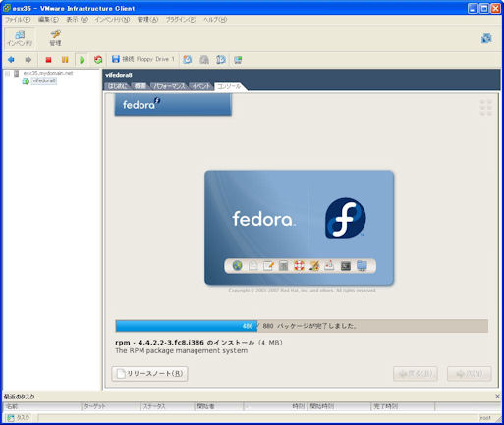Screen dimensions: 504x425
Task: Switch to the はじめに tab
Action: [x=118, y=86]
